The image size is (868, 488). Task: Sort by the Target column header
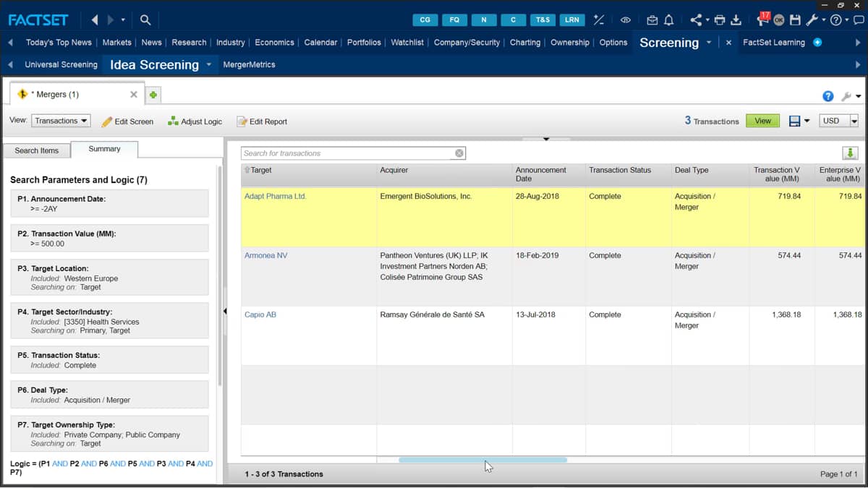coord(309,174)
